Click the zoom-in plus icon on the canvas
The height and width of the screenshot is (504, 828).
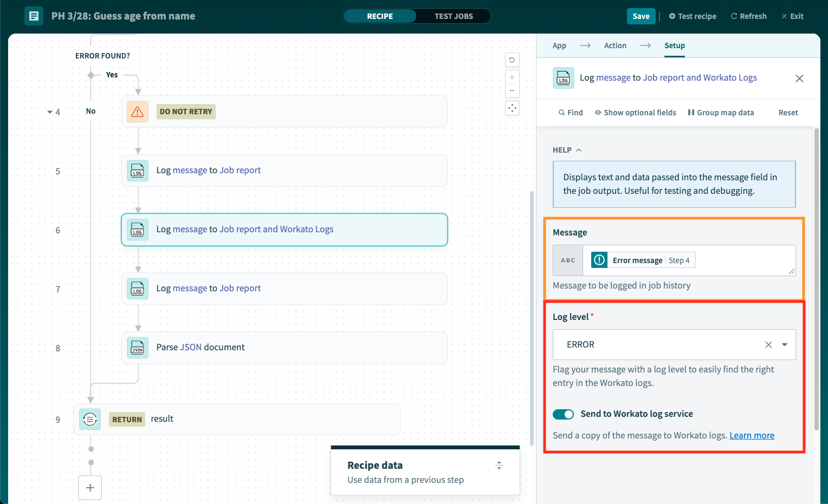(512, 77)
